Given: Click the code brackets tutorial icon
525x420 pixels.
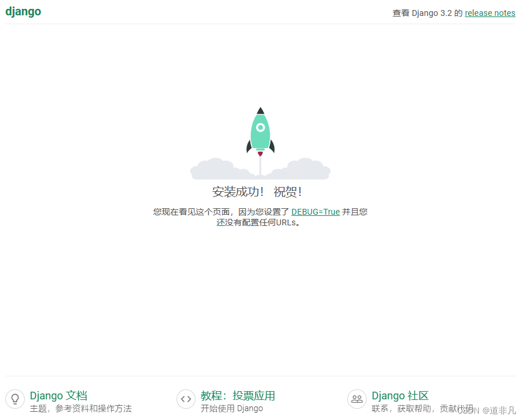Looking at the screenshot, I should (186, 399).
